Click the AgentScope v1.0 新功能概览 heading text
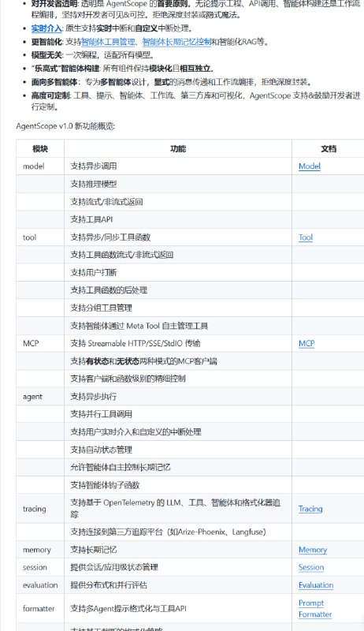This screenshot has height=631, width=364. point(65,126)
